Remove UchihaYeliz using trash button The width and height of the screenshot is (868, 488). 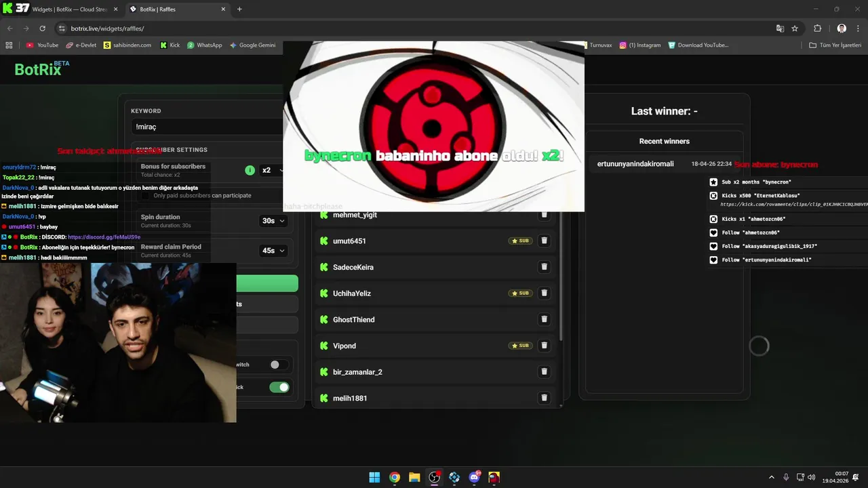click(x=544, y=293)
